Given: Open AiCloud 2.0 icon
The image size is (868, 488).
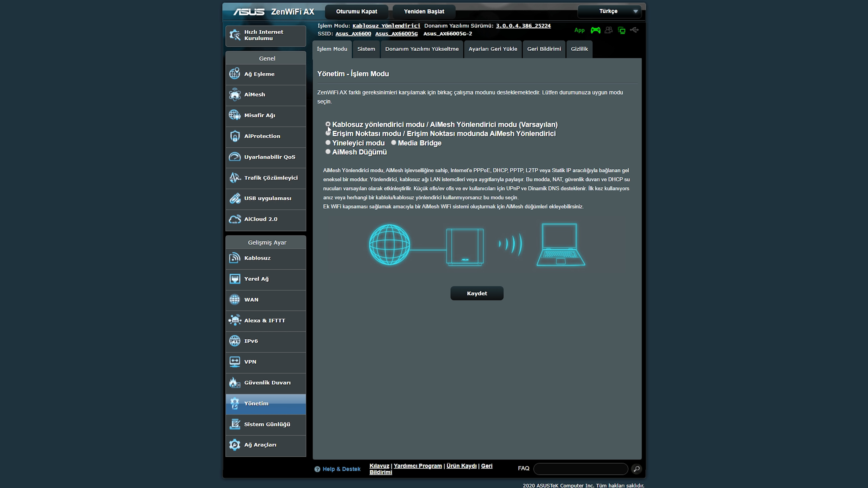Looking at the screenshot, I should (235, 219).
